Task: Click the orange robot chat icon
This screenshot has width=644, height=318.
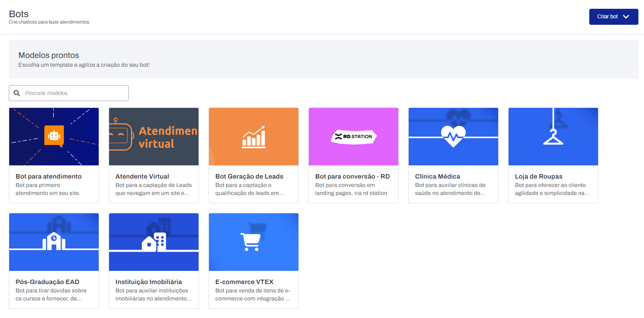Action: pos(54,136)
